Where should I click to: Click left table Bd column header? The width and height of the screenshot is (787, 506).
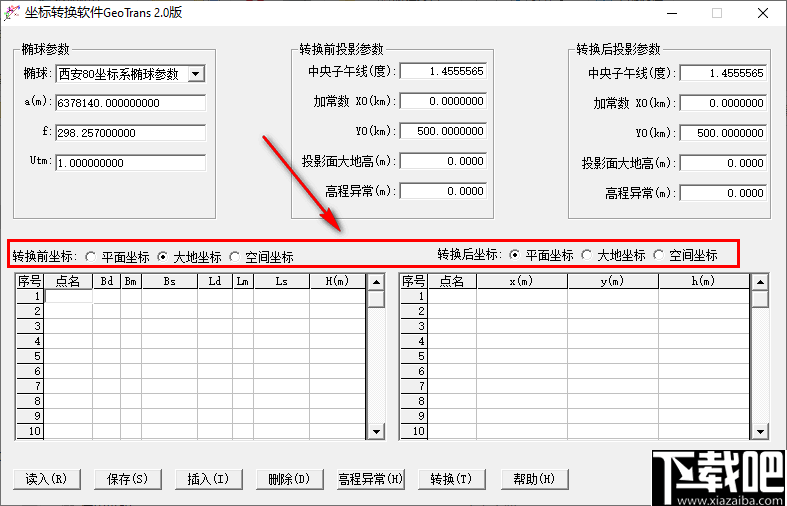pos(107,282)
